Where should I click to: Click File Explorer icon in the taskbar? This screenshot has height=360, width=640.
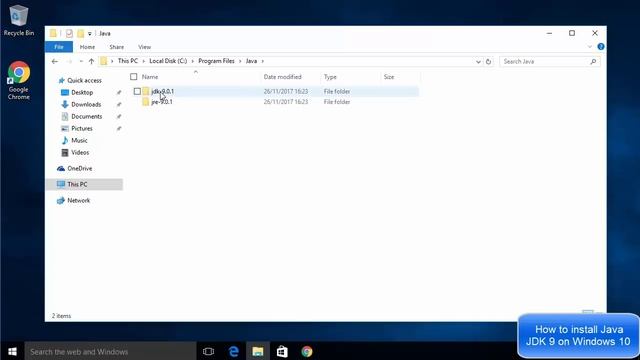pos(258,351)
